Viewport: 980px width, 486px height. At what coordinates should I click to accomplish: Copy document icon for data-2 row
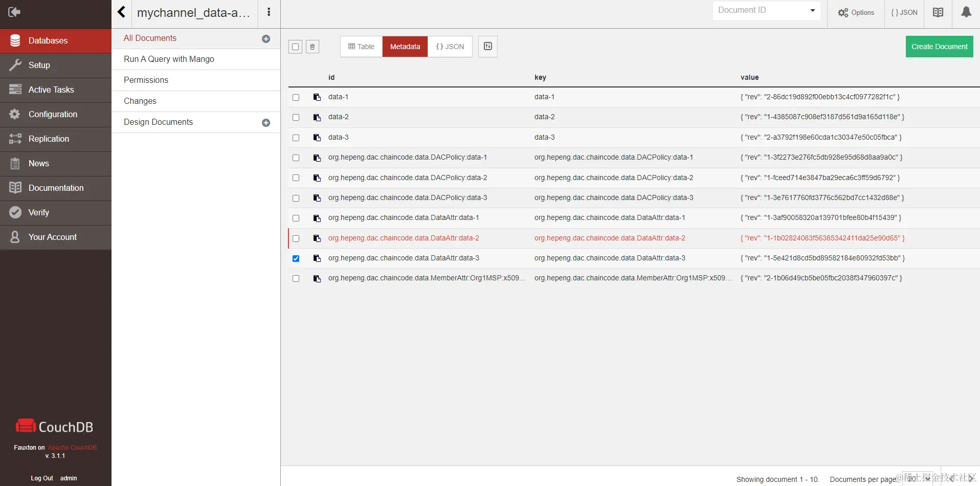(317, 117)
